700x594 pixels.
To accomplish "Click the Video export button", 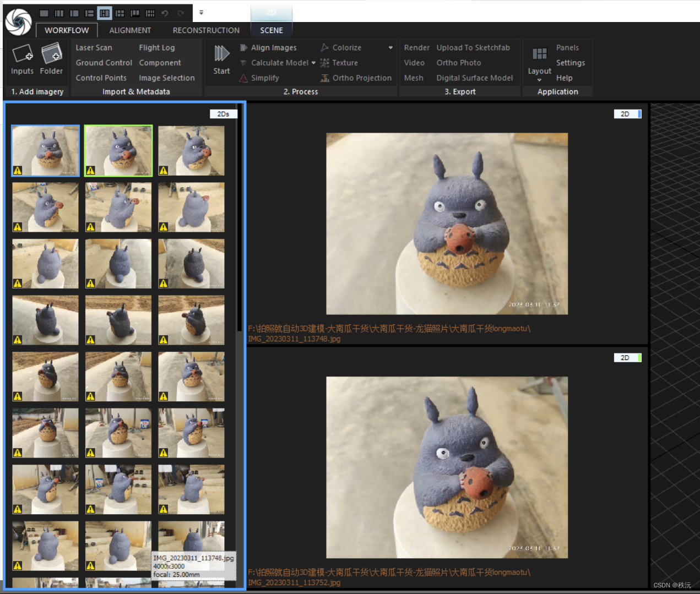I will pyautogui.click(x=414, y=63).
